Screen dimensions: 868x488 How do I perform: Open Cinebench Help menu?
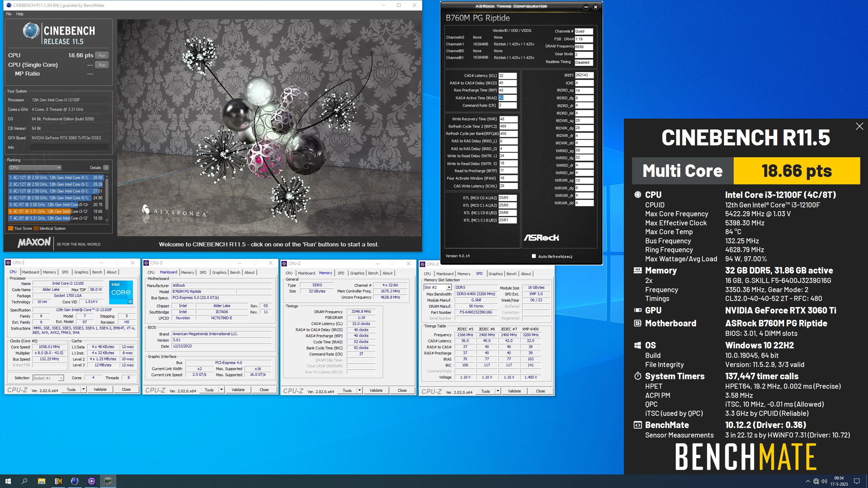20,14
